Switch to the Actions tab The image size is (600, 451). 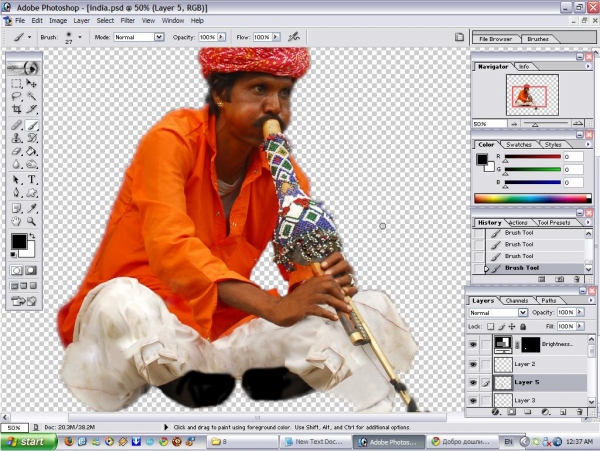coord(518,223)
